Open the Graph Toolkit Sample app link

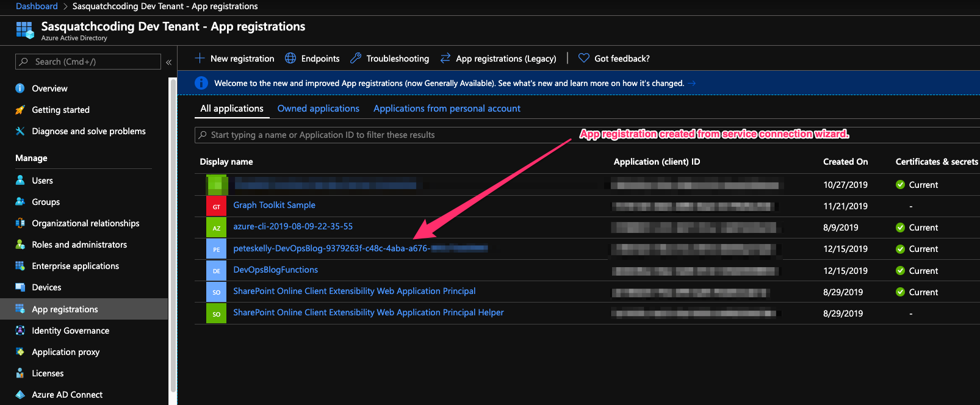274,205
